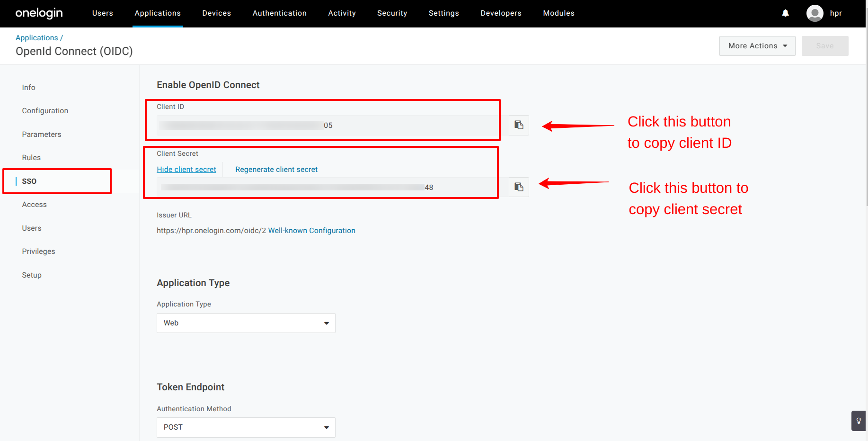Select the Parameters sidebar tab
This screenshot has width=868, height=441.
42,135
